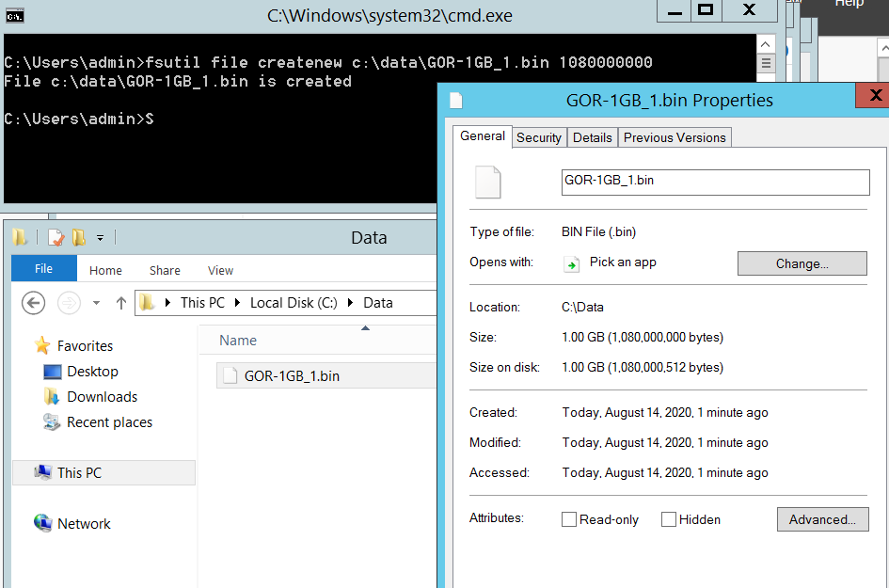889x588 pixels.
Task: Click cmd scrollbar up arrow
Action: [x=766, y=44]
